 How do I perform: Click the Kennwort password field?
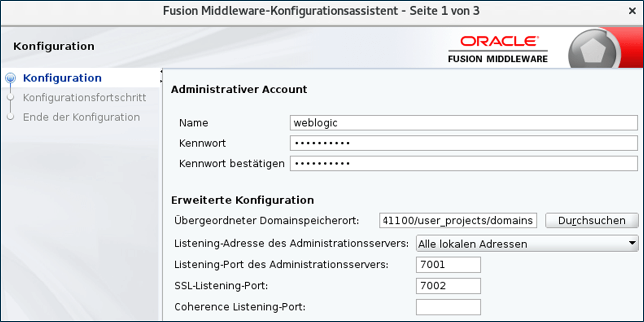pyautogui.click(x=464, y=143)
